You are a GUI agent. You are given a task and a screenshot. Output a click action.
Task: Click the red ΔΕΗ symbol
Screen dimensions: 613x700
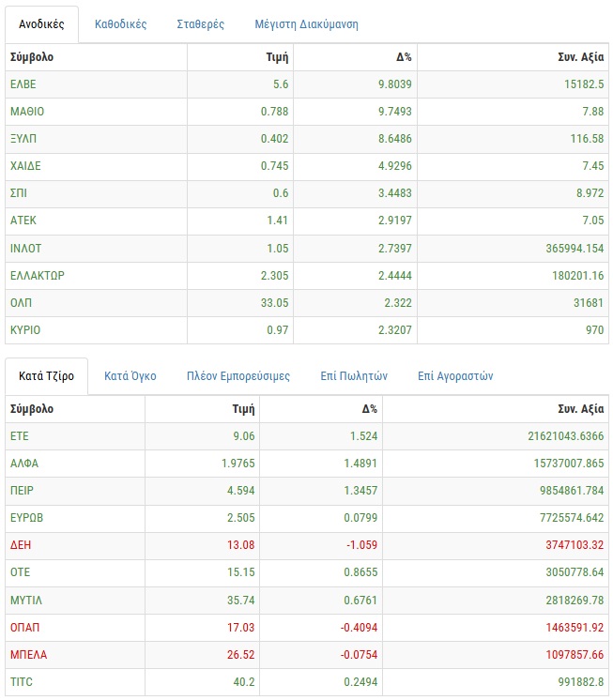coord(21,545)
